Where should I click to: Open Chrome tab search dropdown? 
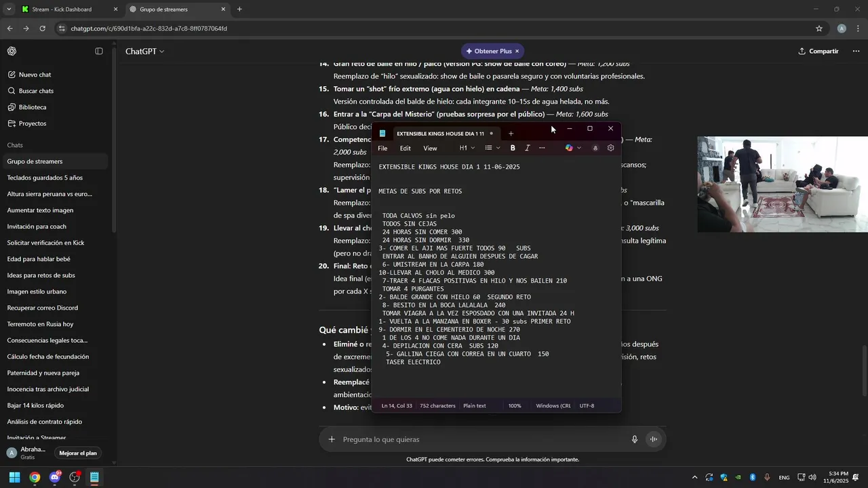point(9,9)
